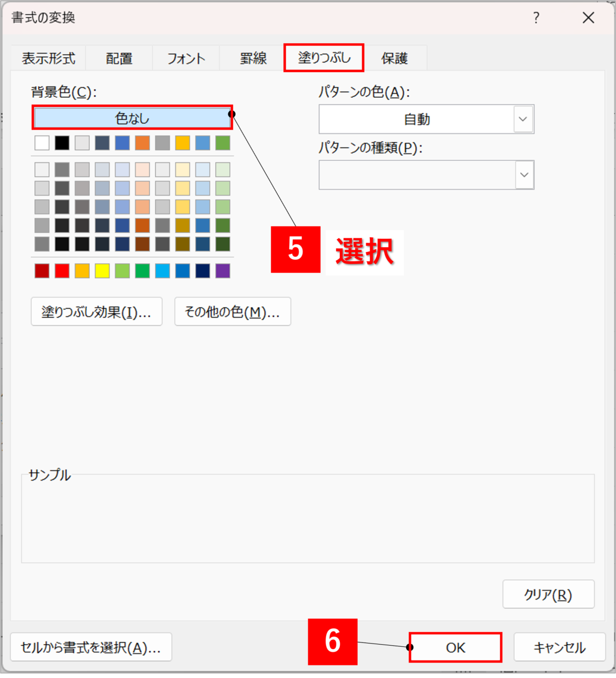
Task: Close the 書式の変換 dialog
Action: [589, 18]
